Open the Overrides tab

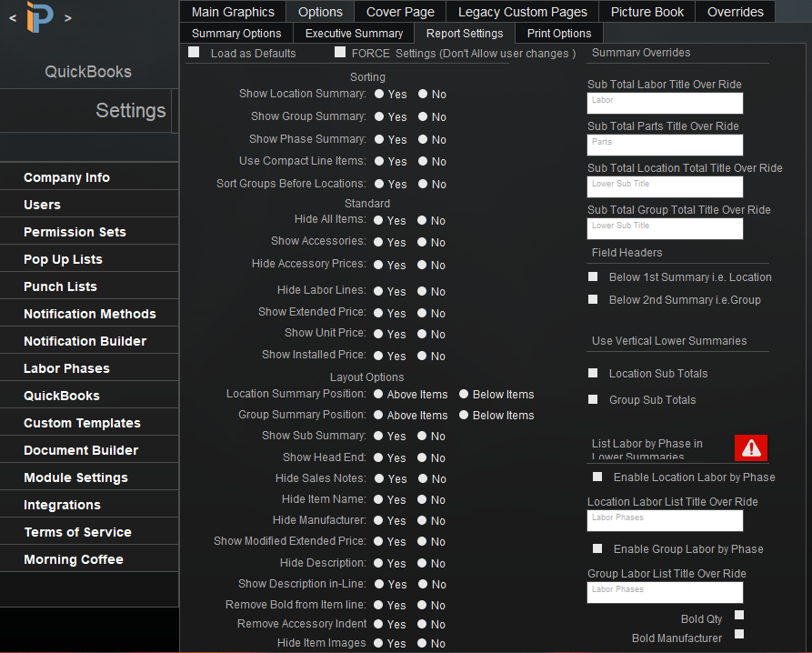point(735,12)
